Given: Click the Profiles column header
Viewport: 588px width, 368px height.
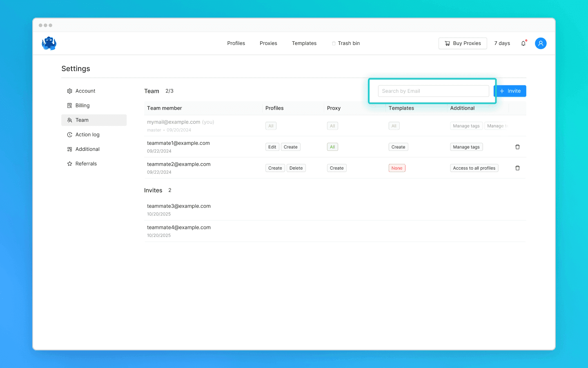Looking at the screenshot, I should (274, 108).
